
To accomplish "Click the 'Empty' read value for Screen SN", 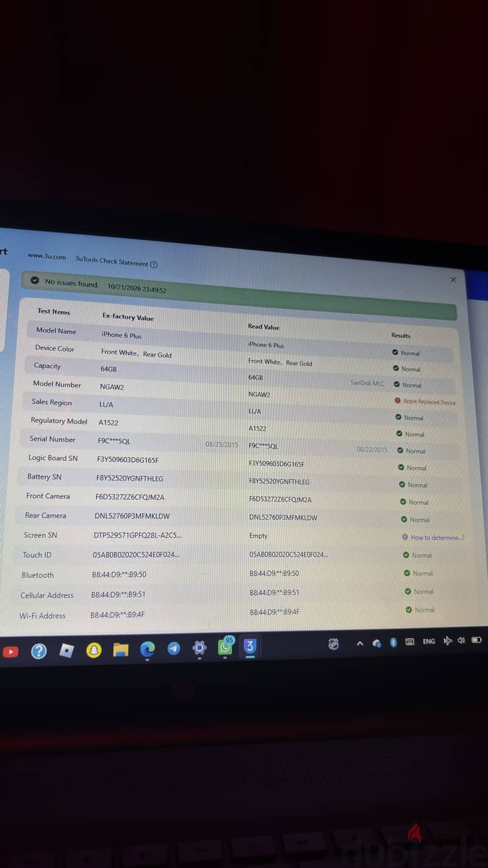I will pos(259,536).
